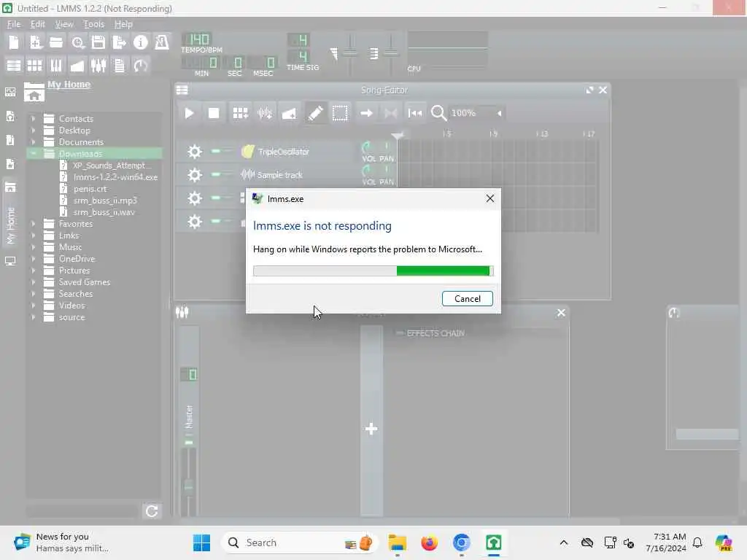Collapse the Downloads folder

[x=33, y=153]
